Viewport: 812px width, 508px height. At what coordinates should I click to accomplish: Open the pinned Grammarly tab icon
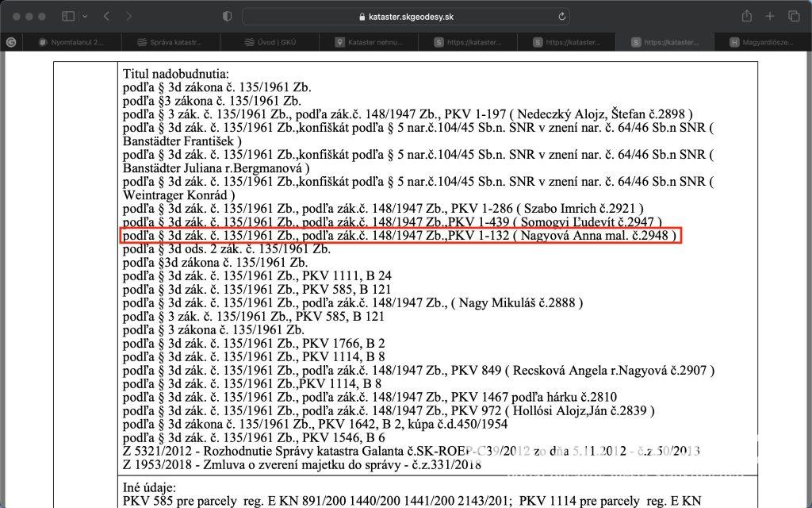tap(11, 42)
